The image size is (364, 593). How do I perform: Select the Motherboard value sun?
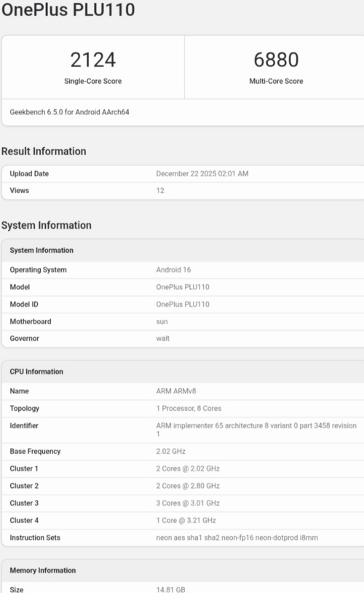point(162,321)
